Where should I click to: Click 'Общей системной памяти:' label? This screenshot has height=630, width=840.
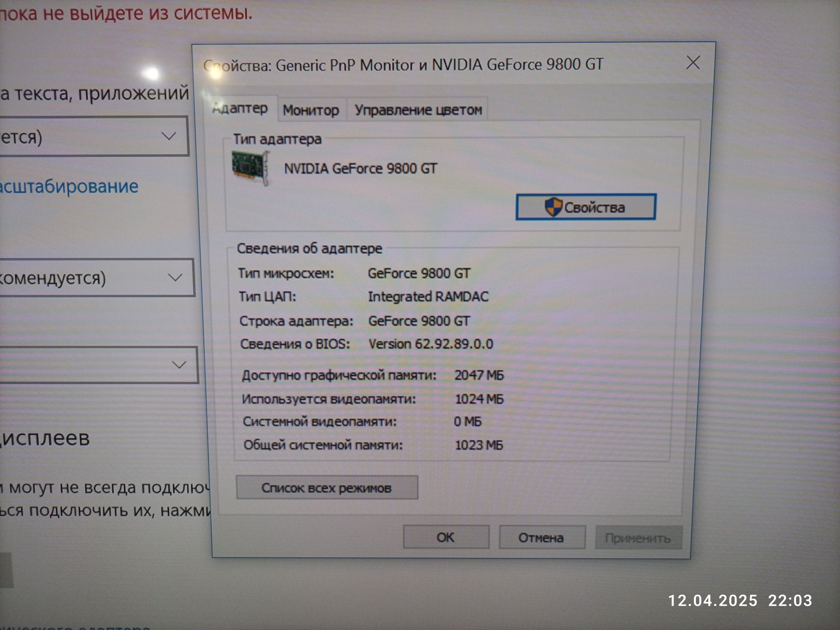(323, 445)
